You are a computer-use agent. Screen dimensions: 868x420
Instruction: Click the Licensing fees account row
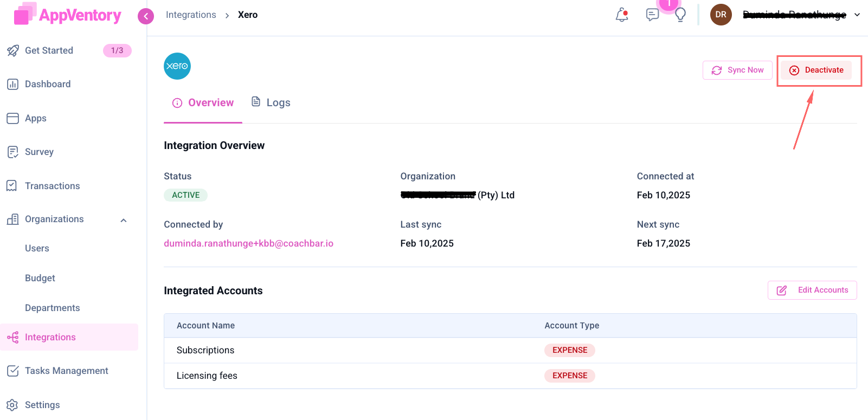click(x=510, y=376)
